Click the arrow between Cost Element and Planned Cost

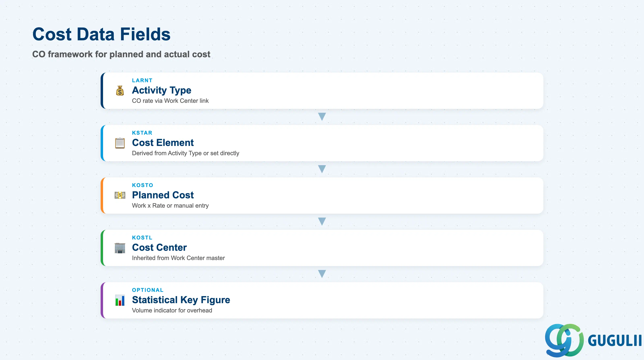click(x=322, y=169)
